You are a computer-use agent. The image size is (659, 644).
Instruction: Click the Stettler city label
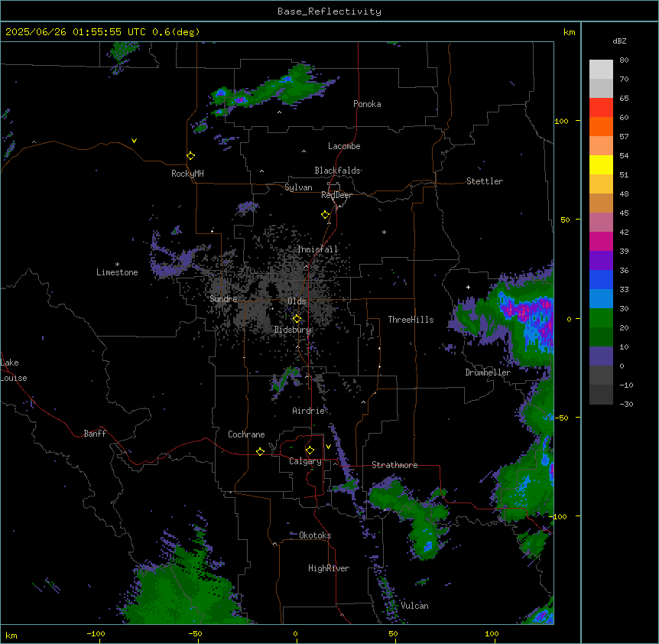point(485,181)
